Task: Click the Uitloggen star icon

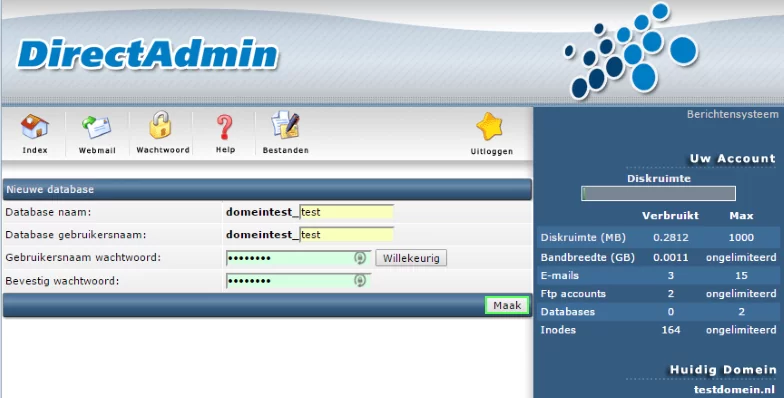Action: [x=490, y=126]
